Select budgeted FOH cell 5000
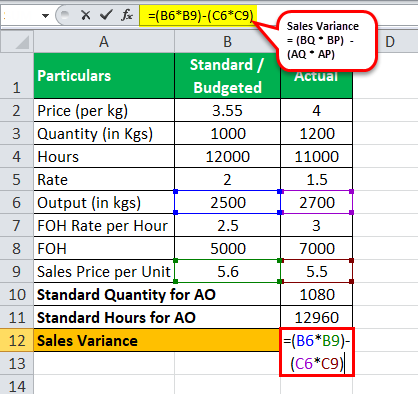This screenshot has width=418, height=394. click(x=227, y=248)
